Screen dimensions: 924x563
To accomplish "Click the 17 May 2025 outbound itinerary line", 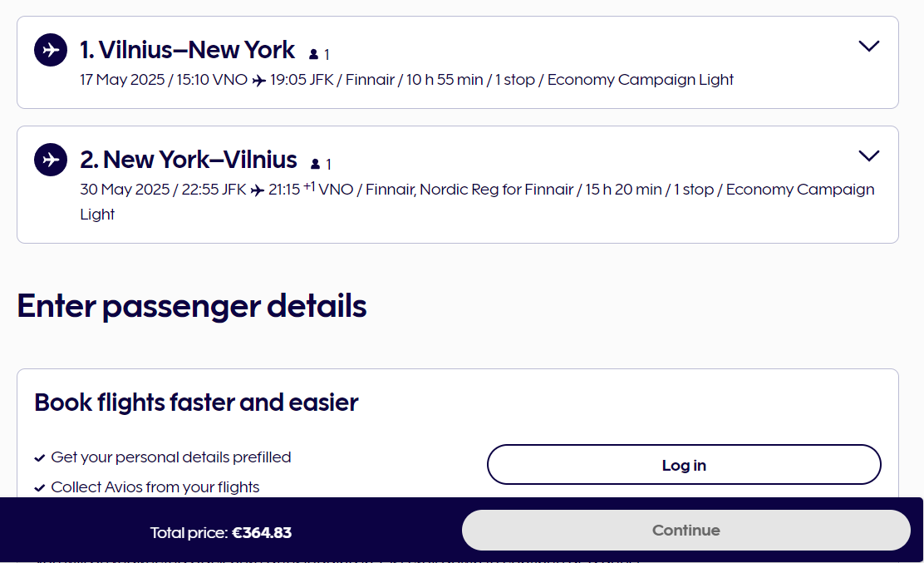I will pyautogui.click(x=406, y=80).
